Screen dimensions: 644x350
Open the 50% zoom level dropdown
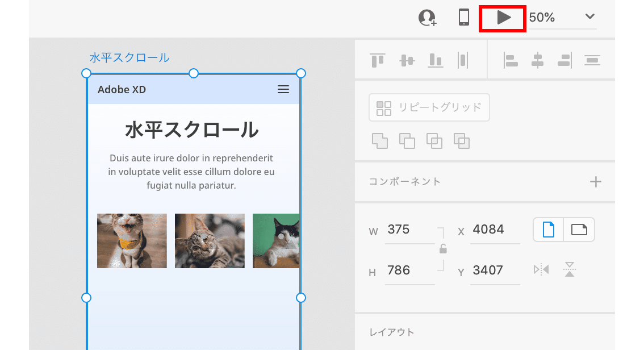click(590, 16)
